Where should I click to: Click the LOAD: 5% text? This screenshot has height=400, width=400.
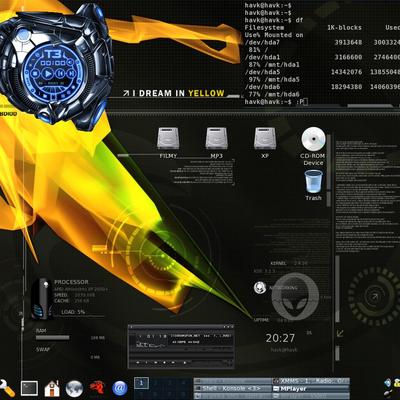click(73, 312)
